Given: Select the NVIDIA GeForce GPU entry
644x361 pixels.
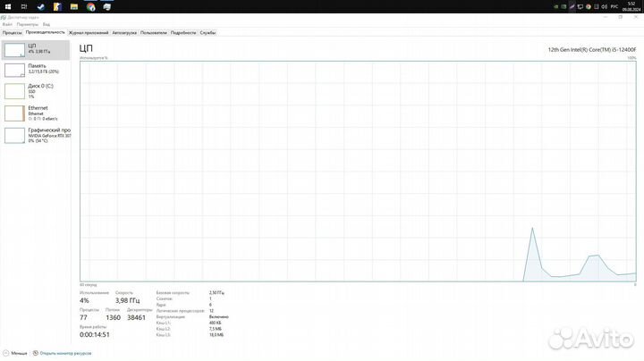Looking at the screenshot, I should coord(34,134).
